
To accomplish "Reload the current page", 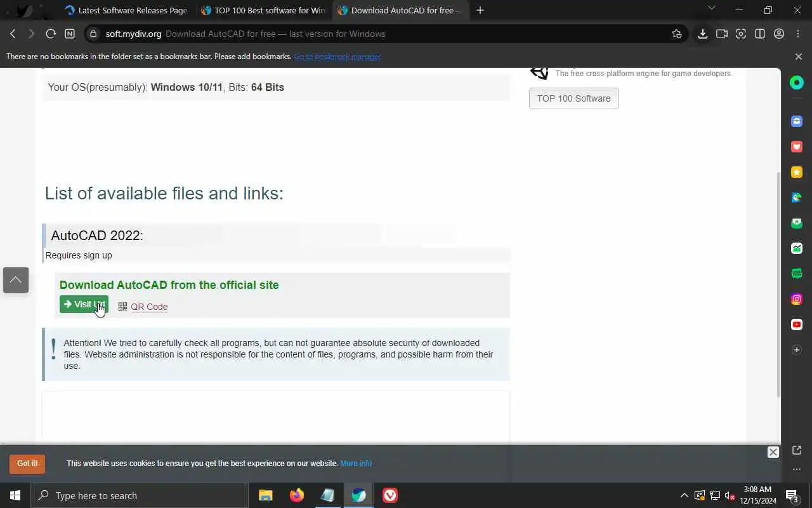I will tap(51, 34).
